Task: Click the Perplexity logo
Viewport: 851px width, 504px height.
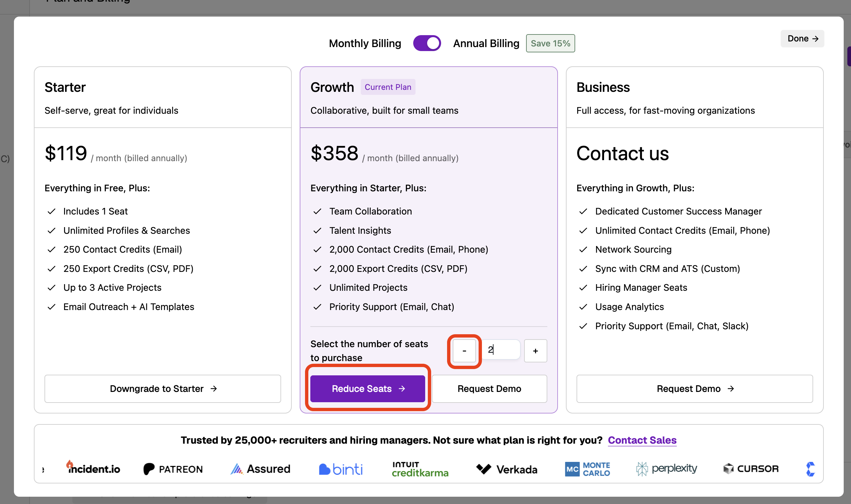Action: click(x=666, y=469)
